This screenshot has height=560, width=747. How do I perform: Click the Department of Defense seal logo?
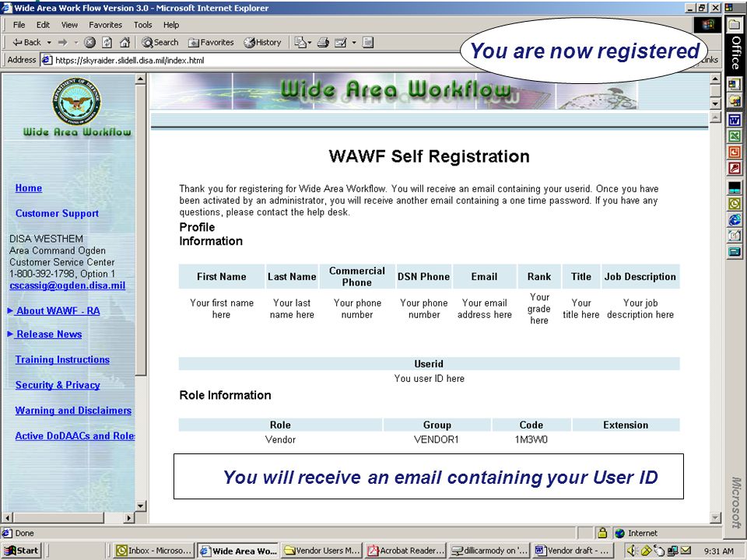77,101
